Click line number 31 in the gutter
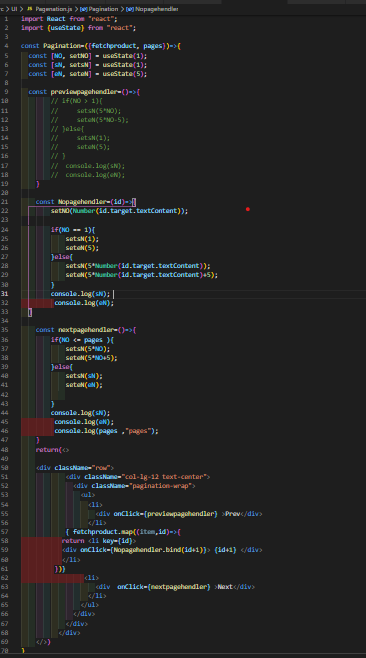Image resolution: width=366 pixels, height=658 pixels. pyautogui.click(x=5, y=293)
